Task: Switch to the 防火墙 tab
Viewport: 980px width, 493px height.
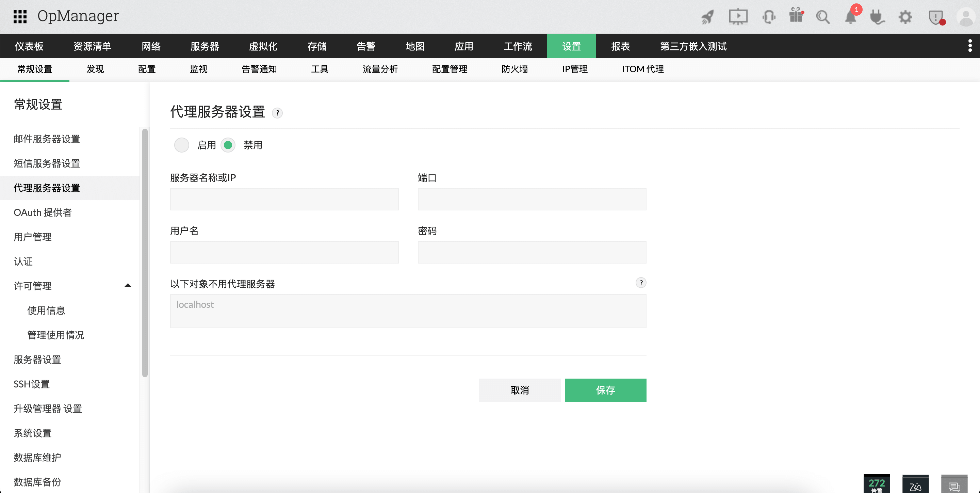Action: click(515, 69)
